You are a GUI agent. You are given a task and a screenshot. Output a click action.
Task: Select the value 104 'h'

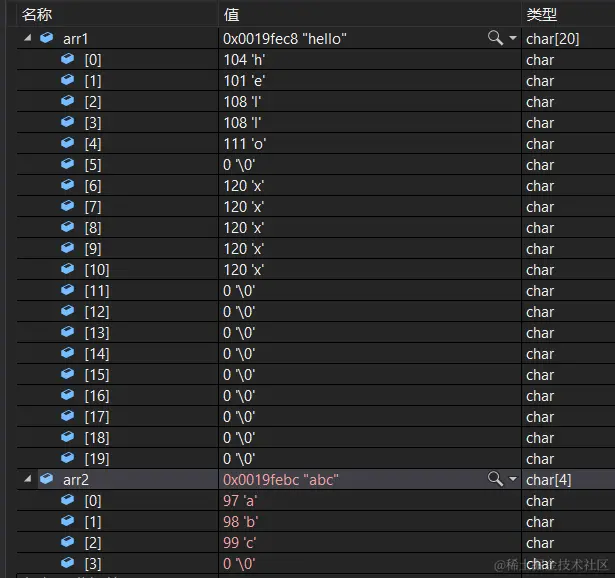point(244,60)
